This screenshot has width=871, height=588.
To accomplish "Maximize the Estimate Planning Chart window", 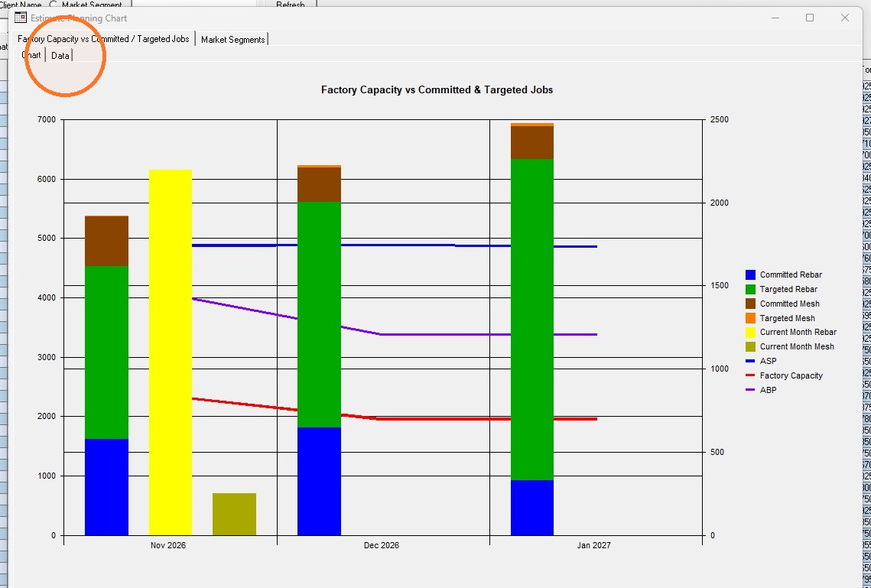I will [810, 18].
